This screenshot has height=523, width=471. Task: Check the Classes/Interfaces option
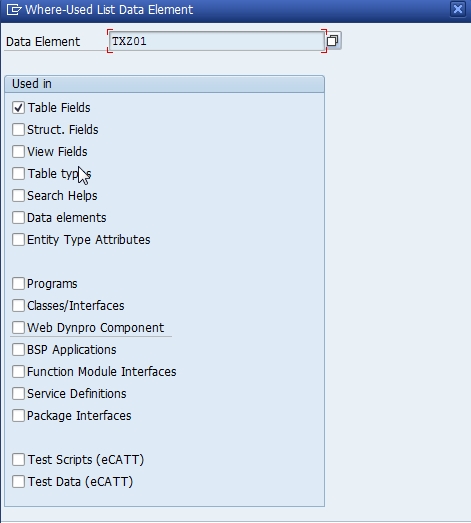click(x=18, y=306)
